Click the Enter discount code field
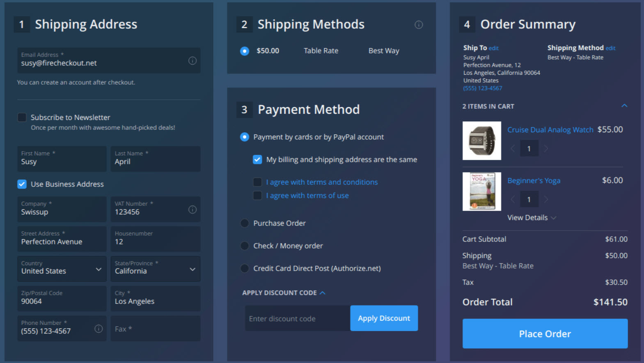Viewport: 644px width, 363px height. [x=297, y=319]
